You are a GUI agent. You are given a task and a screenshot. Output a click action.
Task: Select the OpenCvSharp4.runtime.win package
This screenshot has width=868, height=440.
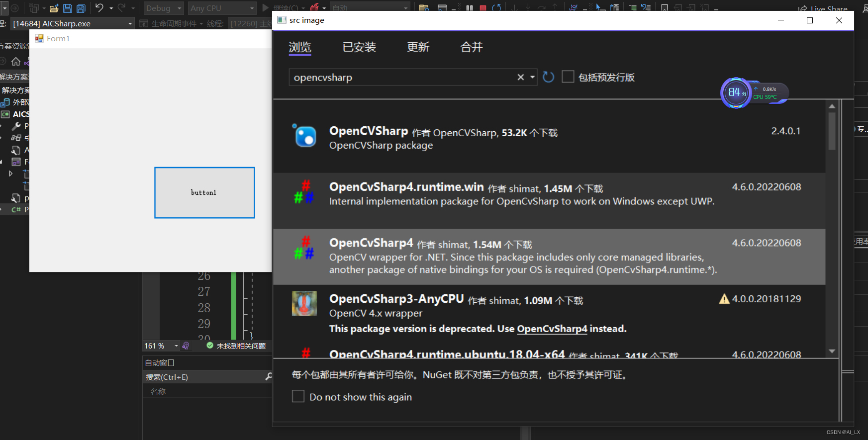tap(549, 201)
